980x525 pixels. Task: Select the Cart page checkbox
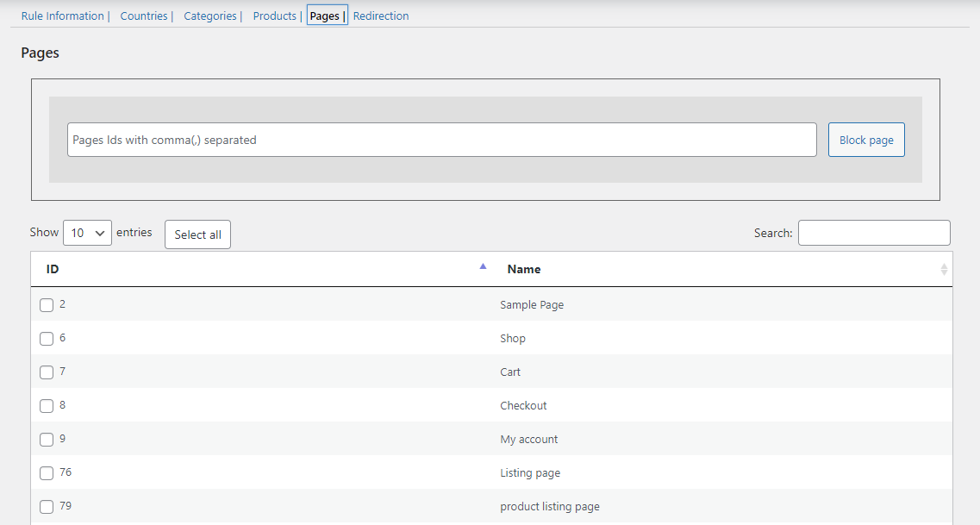tap(47, 372)
